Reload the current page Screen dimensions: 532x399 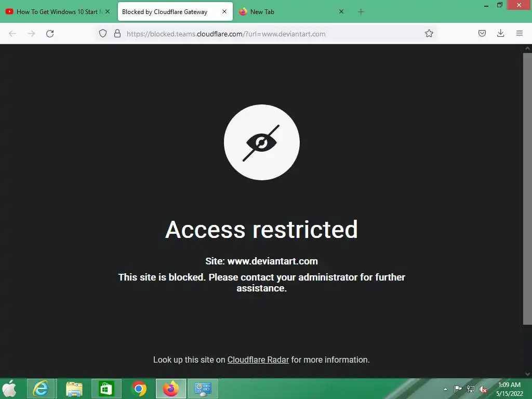click(x=50, y=34)
